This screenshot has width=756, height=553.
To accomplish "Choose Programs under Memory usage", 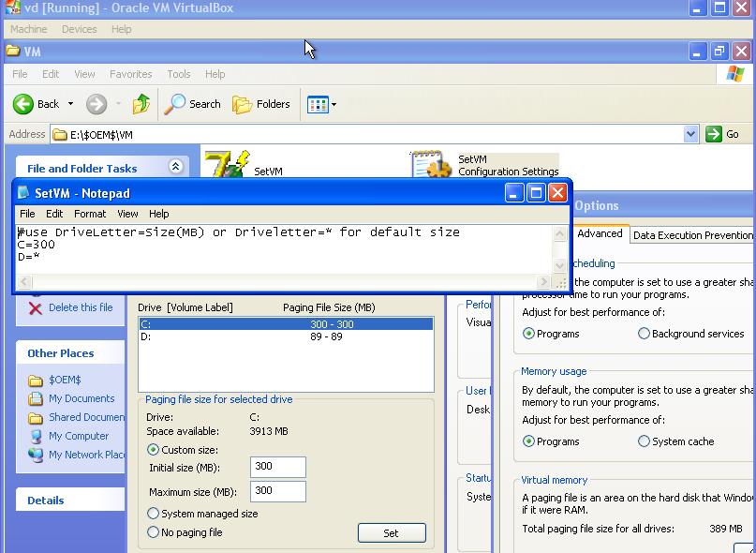I will 528,441.
